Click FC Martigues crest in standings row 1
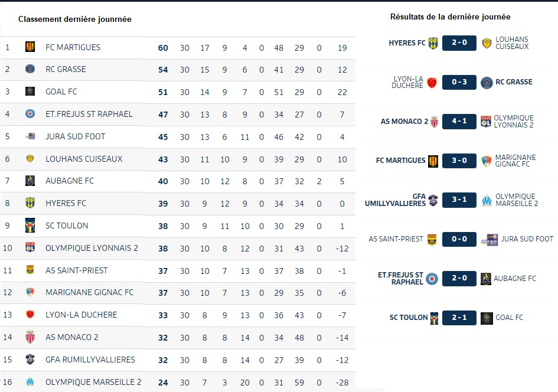This screenshot has width=558, height=392. point(30,47)
